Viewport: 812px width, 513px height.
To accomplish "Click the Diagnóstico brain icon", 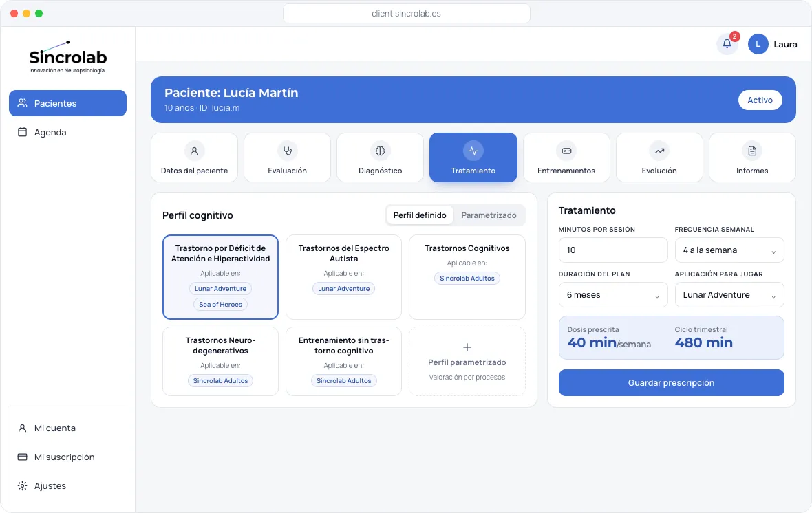I will pos(380,151).
